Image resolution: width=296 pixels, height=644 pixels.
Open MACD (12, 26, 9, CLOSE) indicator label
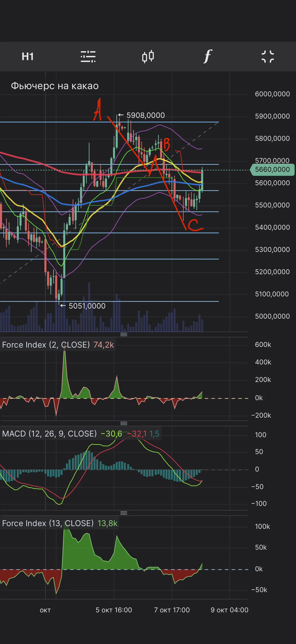[49, 434]
